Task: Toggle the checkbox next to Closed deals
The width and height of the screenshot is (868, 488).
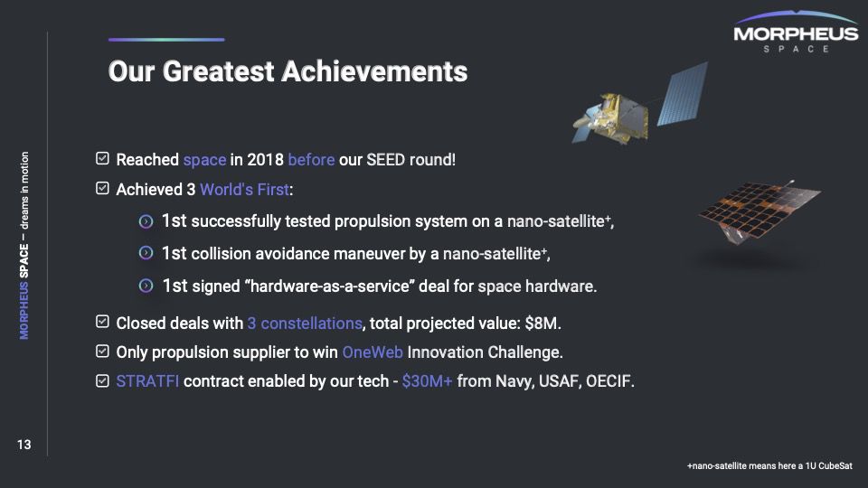Action: point(102,322)
